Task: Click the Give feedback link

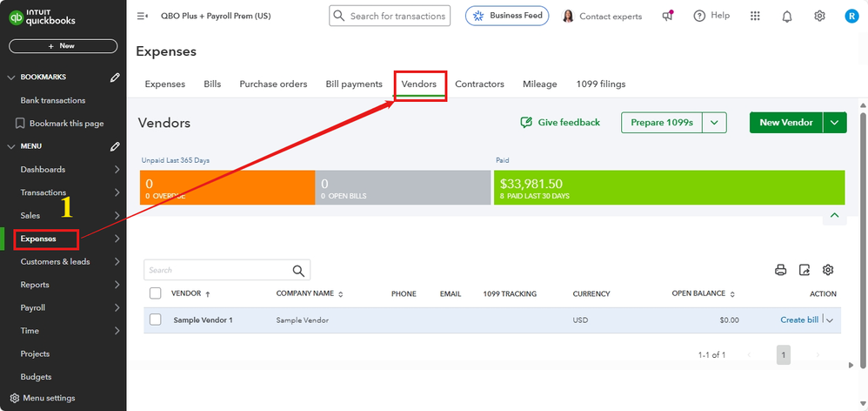Action: pyautogui.click(x=560, y=123)
